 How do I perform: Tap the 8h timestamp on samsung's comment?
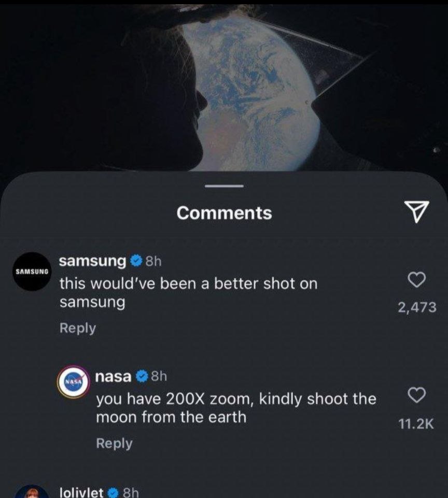pos(153,261)
